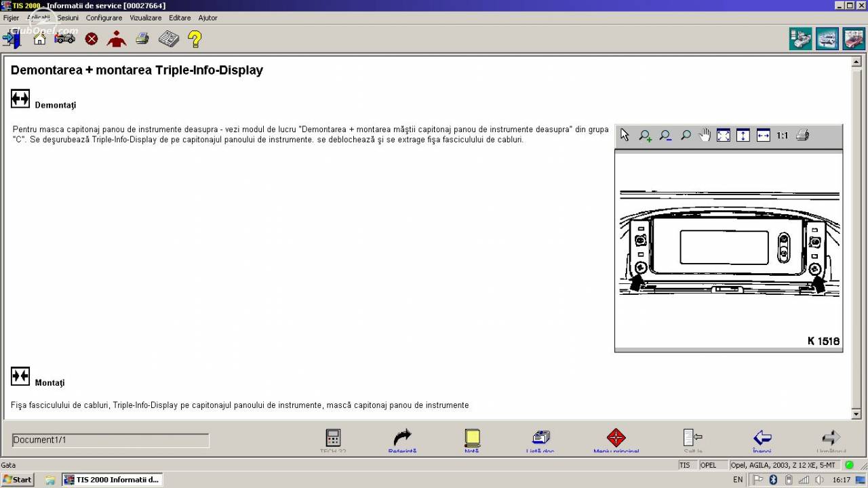
Task: Open the Sesiuni menu
Action: click(68, 18)
